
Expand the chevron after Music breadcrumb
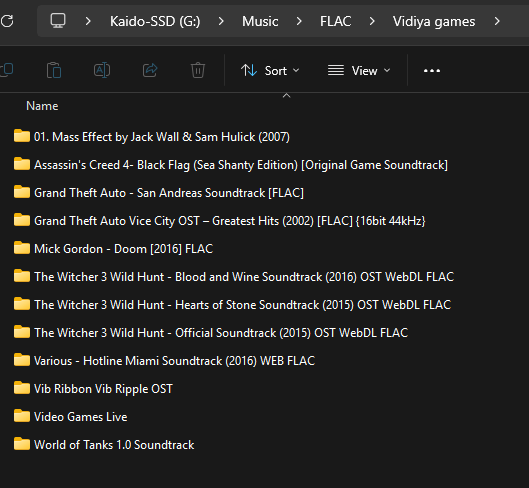(299, 21)
